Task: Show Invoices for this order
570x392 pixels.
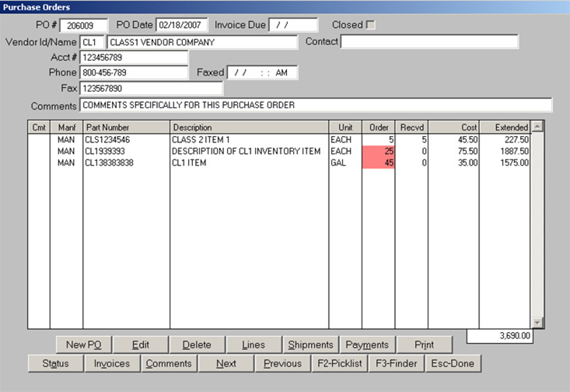Action: point(112,363)
